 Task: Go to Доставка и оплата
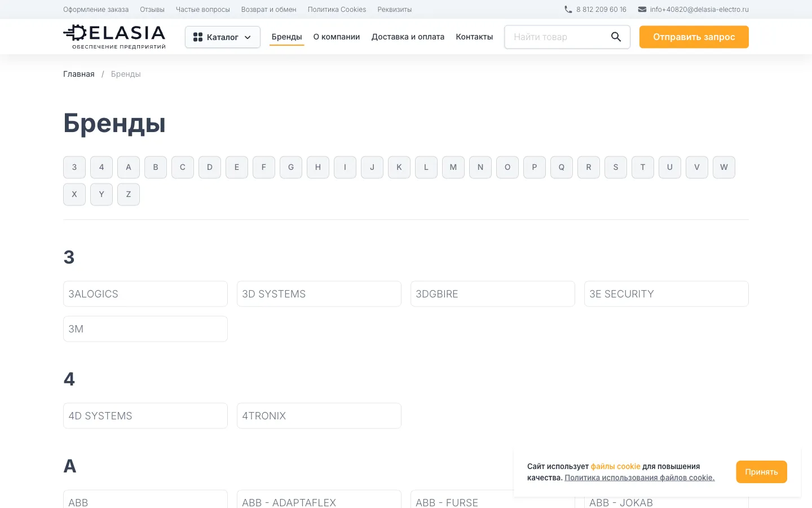tap(408, 37)
